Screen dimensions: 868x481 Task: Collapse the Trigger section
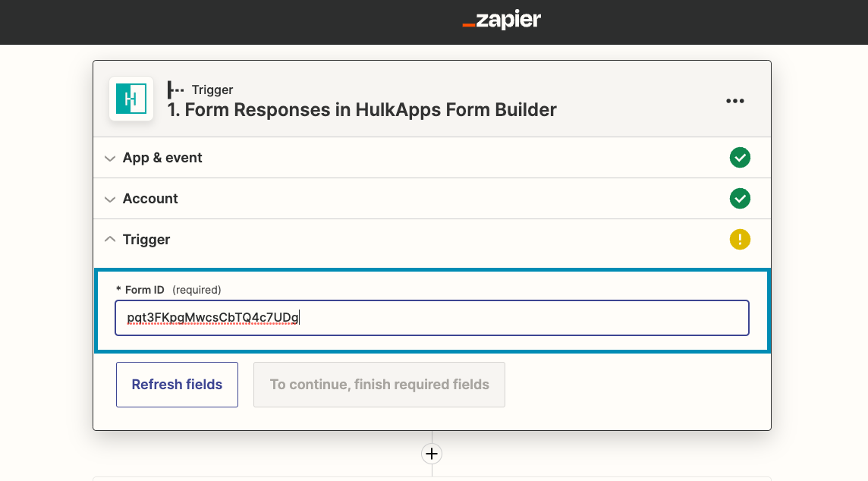(x=432, y=240)
